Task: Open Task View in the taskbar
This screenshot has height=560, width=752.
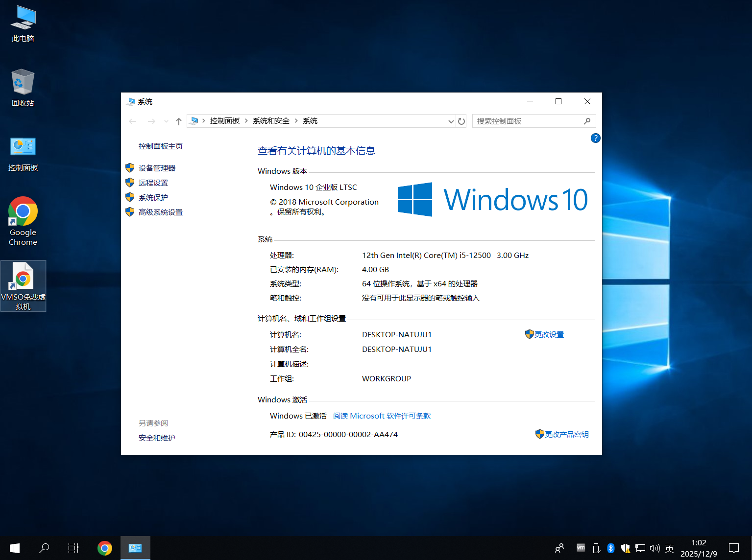Action: point(73,548)
